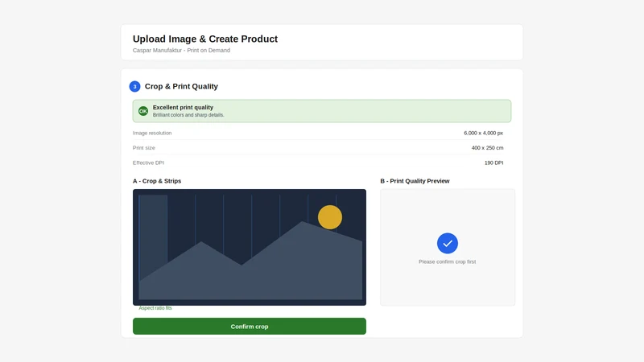Screen dimensions: 644x362
Task: Click the blue checkmark icon in preview
Action: [x=448, y=244]
